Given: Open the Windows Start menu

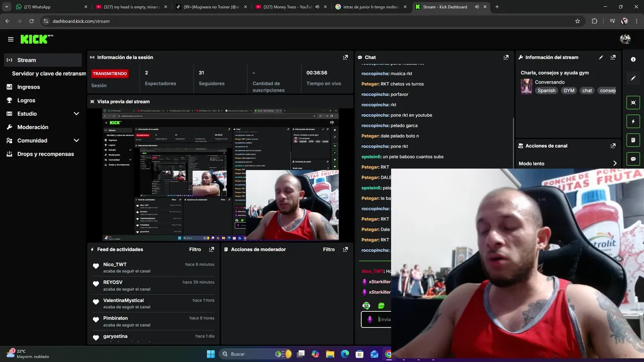Looking at the screenshot, I should [x=211, y=354].
